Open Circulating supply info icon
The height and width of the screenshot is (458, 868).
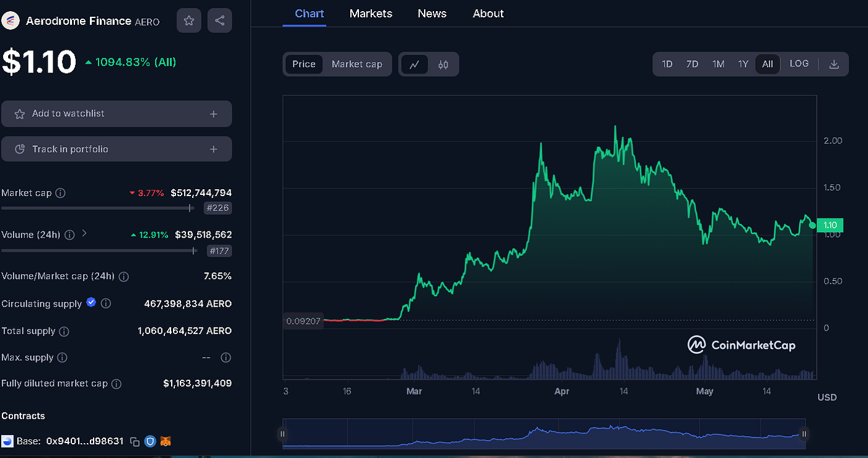coord(106,303)
